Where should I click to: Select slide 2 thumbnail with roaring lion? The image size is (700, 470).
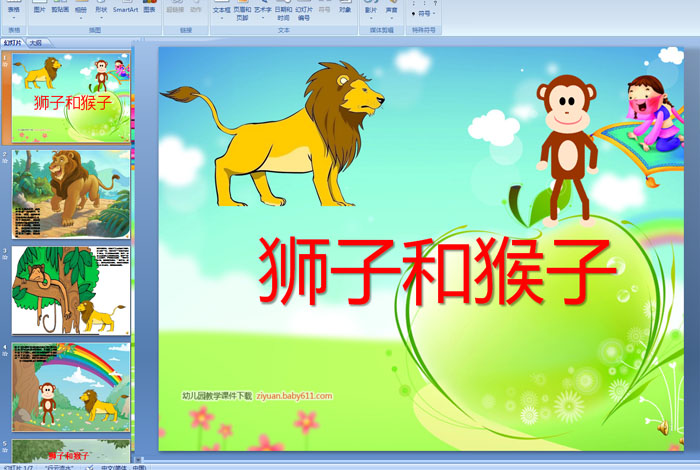click(71, 194)
